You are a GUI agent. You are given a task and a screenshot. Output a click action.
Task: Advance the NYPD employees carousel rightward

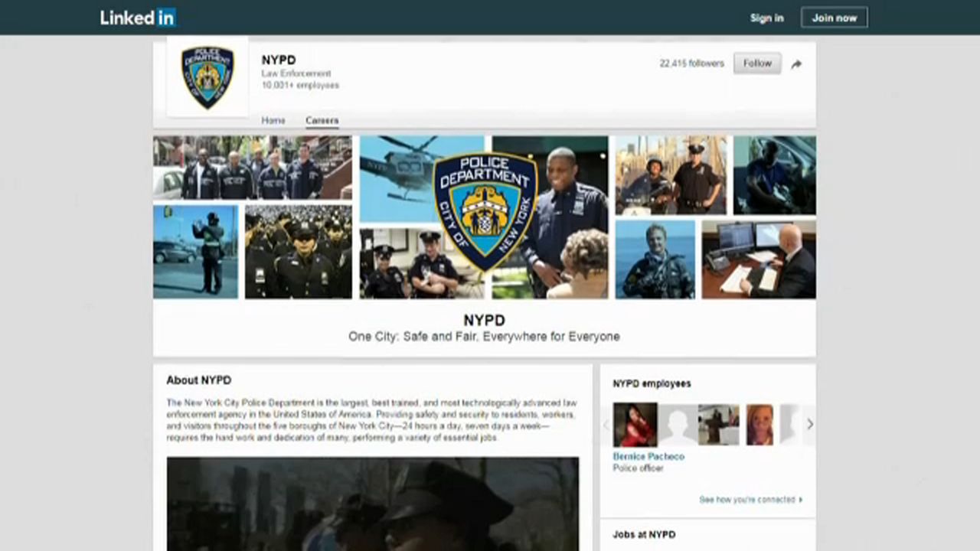tap(810, 424)
